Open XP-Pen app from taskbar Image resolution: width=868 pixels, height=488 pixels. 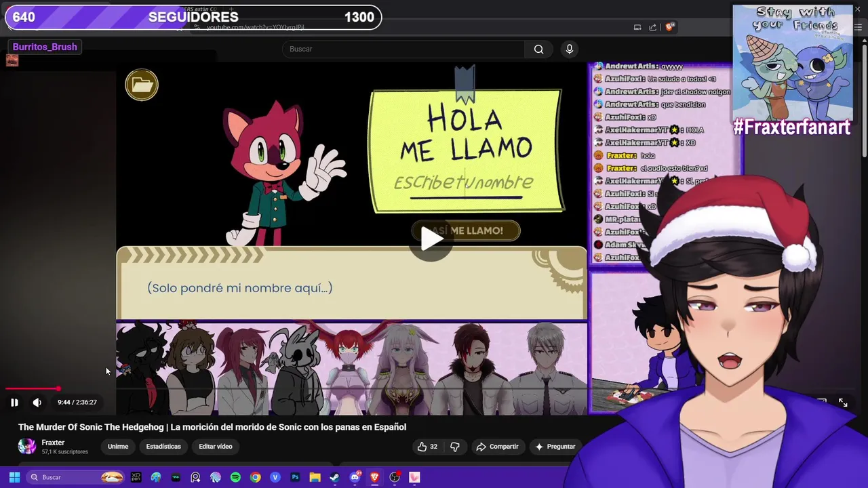[136, 477]
